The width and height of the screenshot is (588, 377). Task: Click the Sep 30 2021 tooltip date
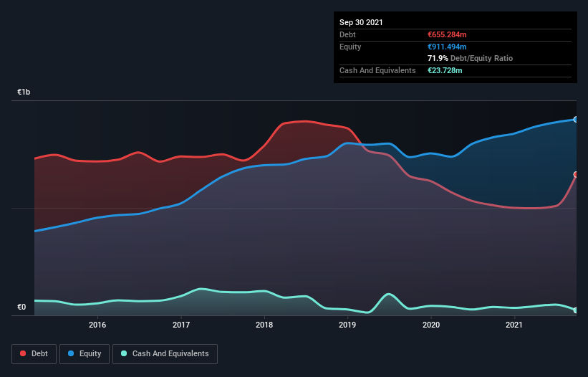tap(361, 22)
